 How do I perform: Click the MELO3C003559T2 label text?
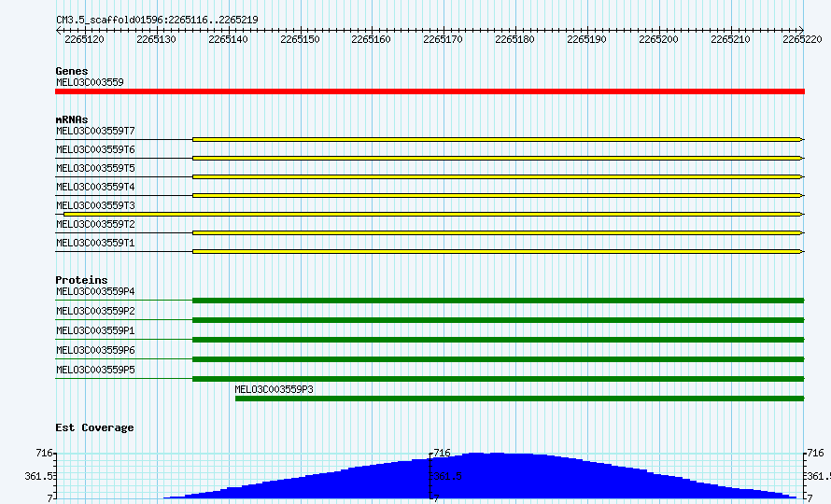[95, 224]
